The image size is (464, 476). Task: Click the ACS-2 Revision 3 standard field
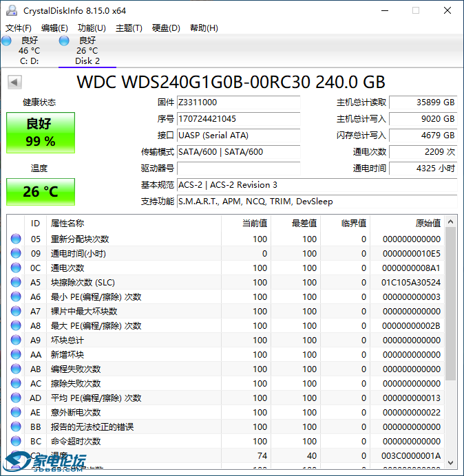coord(317,185)
